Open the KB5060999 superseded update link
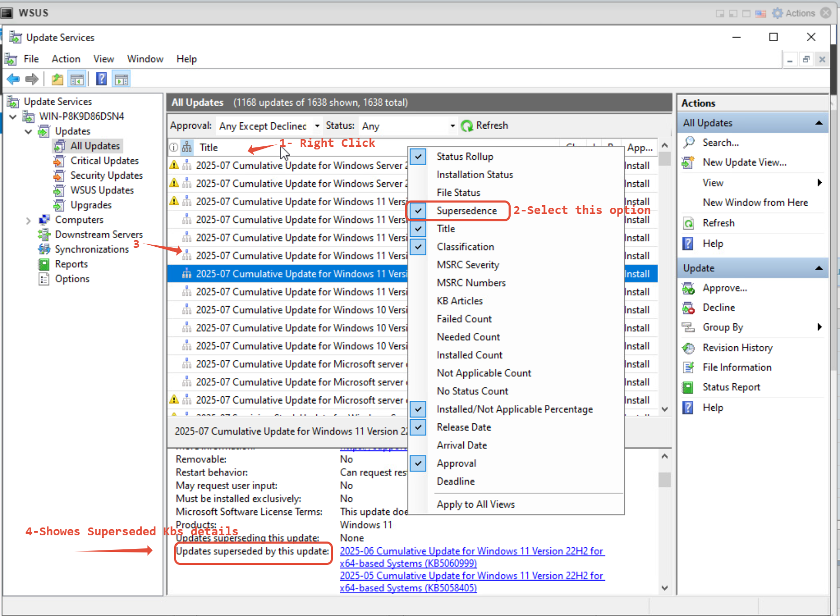This screenshot has width=840, height=616. point(472,557)
